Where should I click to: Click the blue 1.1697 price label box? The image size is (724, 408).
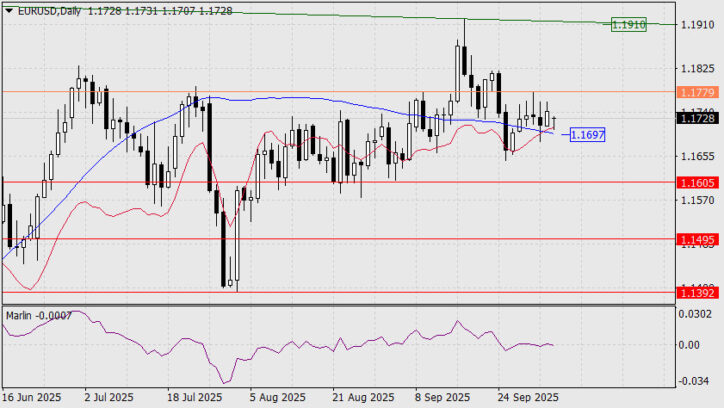[586, 133]
